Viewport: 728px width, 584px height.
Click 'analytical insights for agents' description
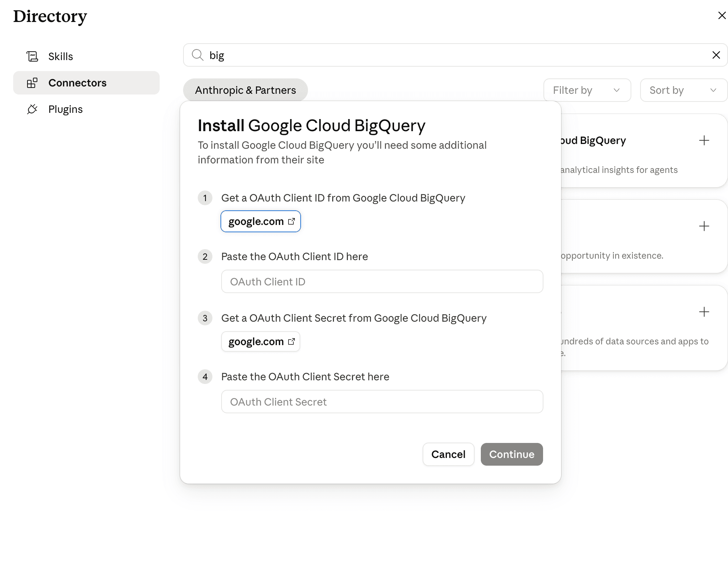[x=619, y=170]
